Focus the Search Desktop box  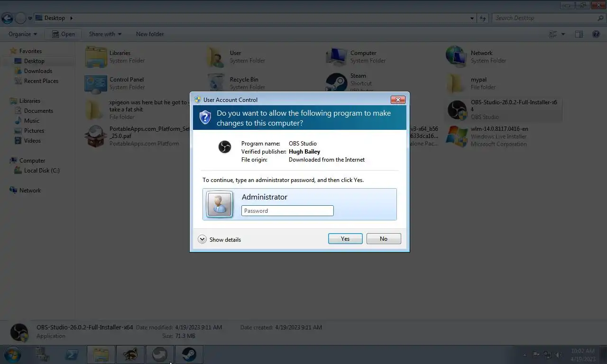(x=549, y=18)
